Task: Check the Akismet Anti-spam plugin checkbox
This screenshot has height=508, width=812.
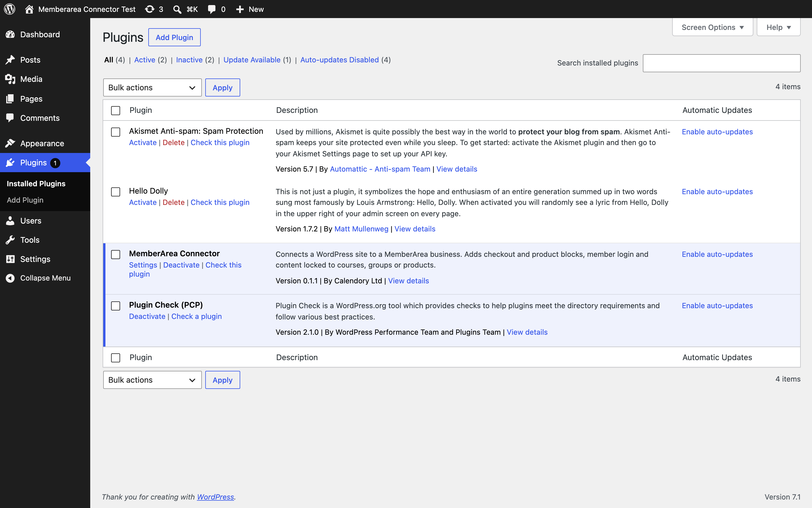Action: click(115, 132)
